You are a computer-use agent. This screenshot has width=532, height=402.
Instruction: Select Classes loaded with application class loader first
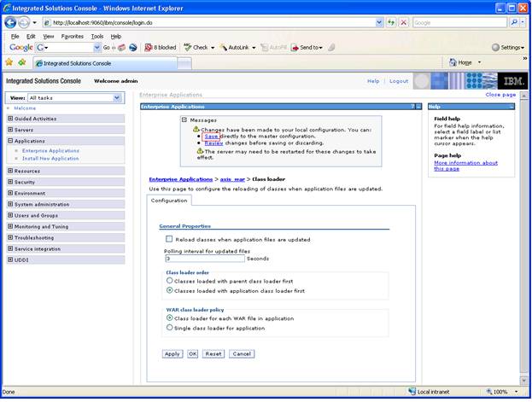(x=170, y=290)
